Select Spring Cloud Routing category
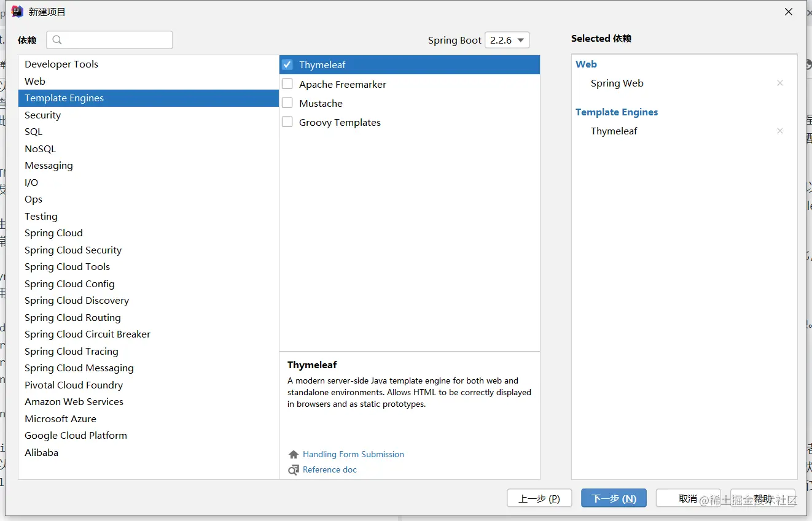Image resolution: width=812 pixels, height=521 pixels. tap(149, 317)
